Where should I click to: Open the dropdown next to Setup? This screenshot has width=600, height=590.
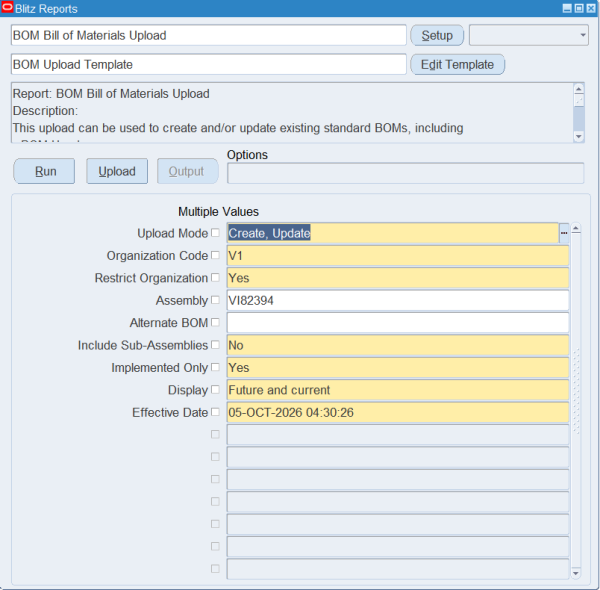coord(529,35)
